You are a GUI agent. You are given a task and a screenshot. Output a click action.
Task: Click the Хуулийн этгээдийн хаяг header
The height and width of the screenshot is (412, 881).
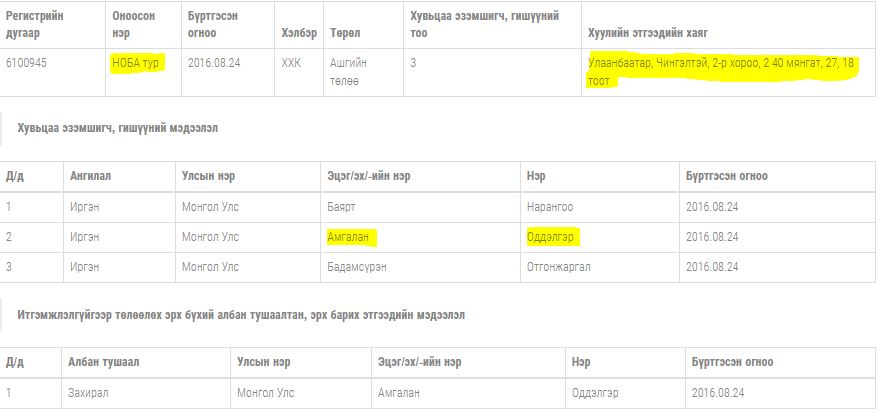[x=648, y=33]
